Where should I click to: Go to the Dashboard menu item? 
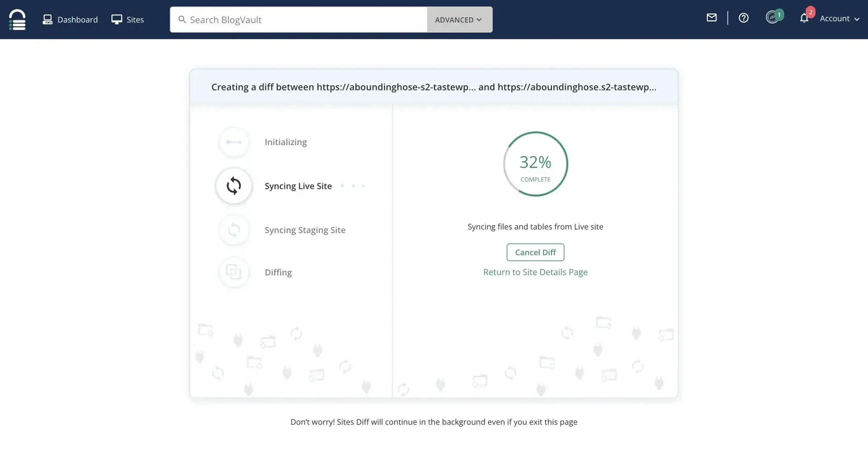pos(70,19)
